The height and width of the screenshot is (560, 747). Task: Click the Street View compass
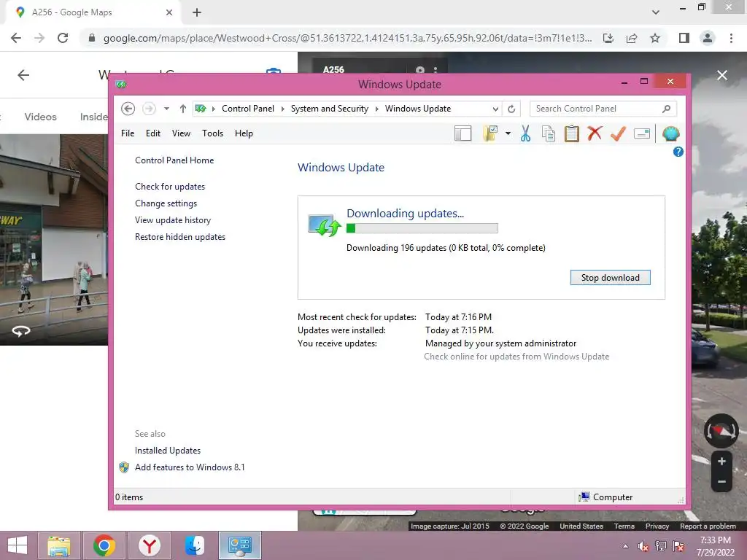[x=721, y=430]
